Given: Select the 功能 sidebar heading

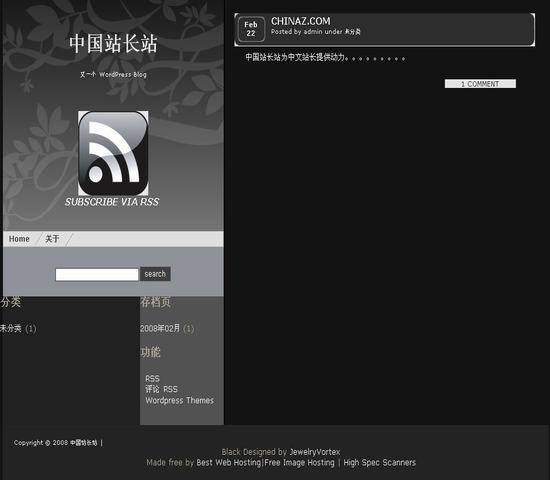Looking at the screenshot, I should pos(150,352).
